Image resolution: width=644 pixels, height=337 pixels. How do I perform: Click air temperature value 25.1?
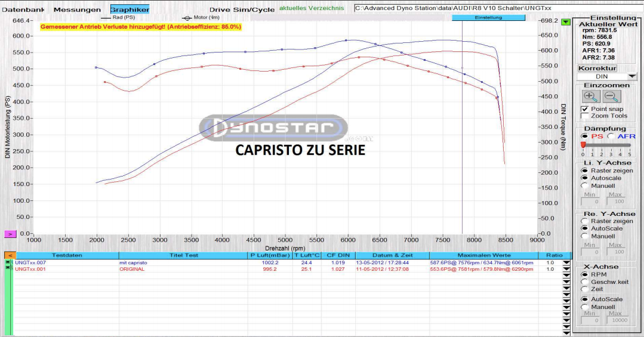(x=306, y=269)
